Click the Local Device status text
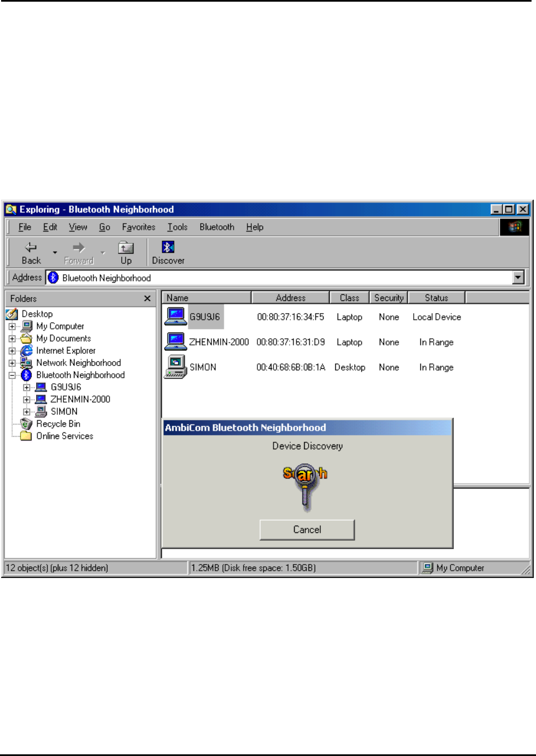 [x=436, y=317]
